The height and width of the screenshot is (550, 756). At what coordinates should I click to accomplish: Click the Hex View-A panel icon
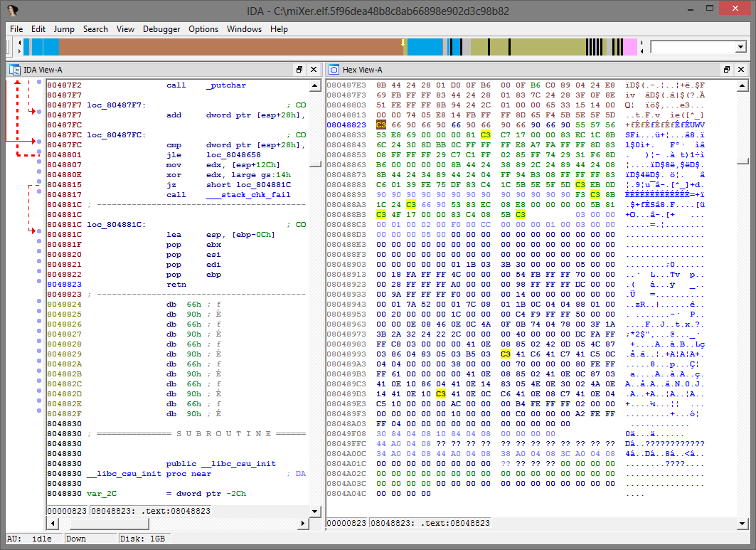point(334,70)
